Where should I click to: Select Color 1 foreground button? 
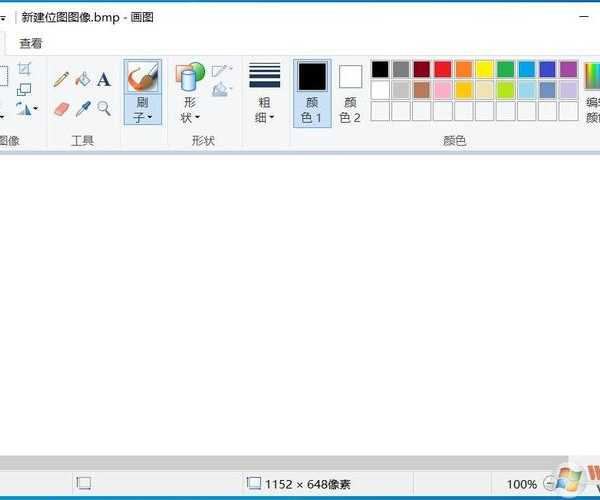(x=312, y=93)
